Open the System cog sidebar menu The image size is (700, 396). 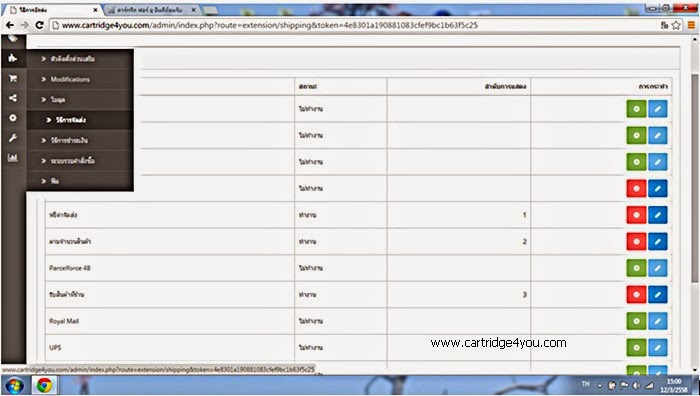(12, 118)
